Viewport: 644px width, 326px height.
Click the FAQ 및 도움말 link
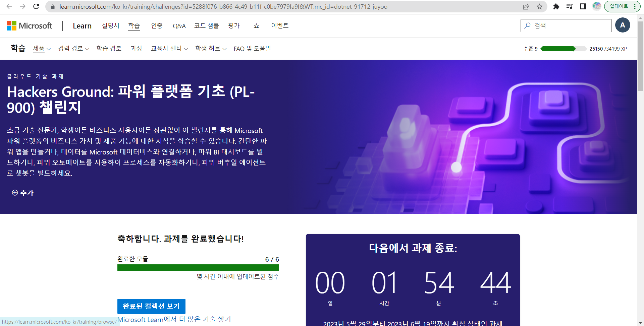(253, 48)
